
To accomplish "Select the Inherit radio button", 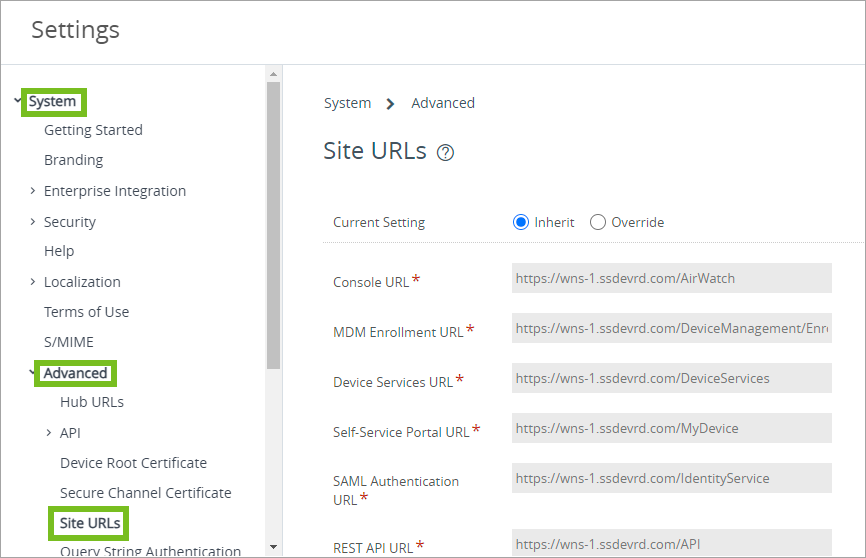I will [521, 222].
